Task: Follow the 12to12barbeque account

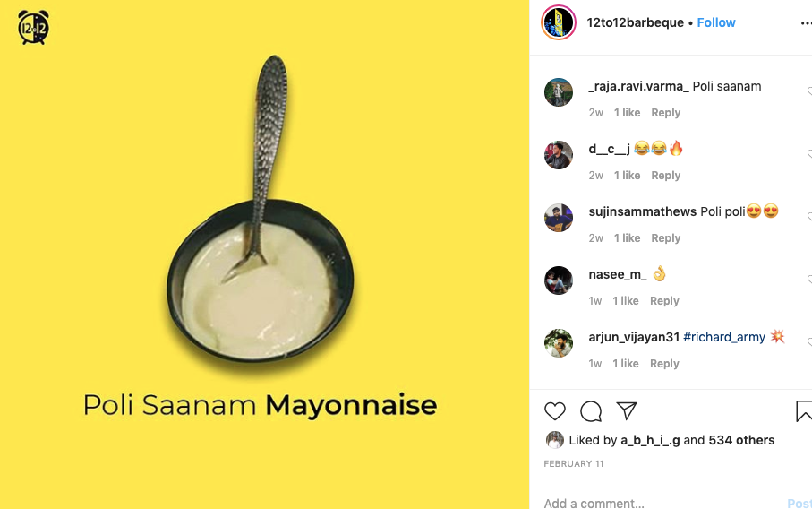Action: point(715,22)
